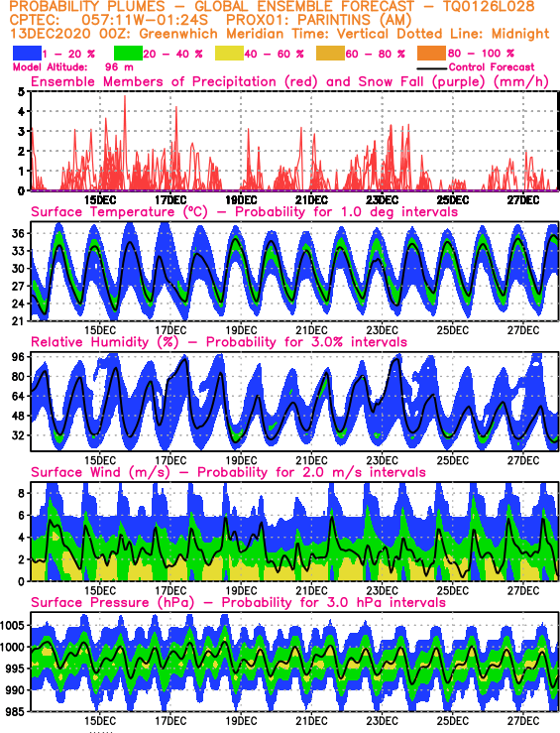This screenshot has height=733, width=560.
Task: Click the Surface Wind chart title
Action: coord(228,472)
